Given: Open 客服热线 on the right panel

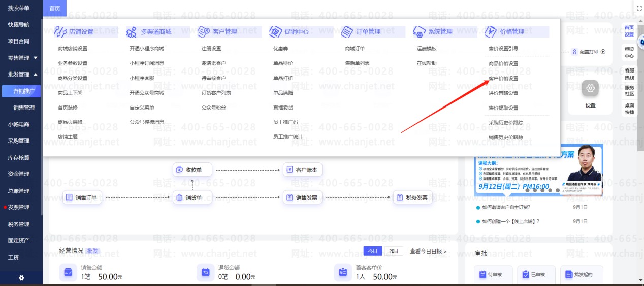Looking at the screenshot, I should [629, 74].
